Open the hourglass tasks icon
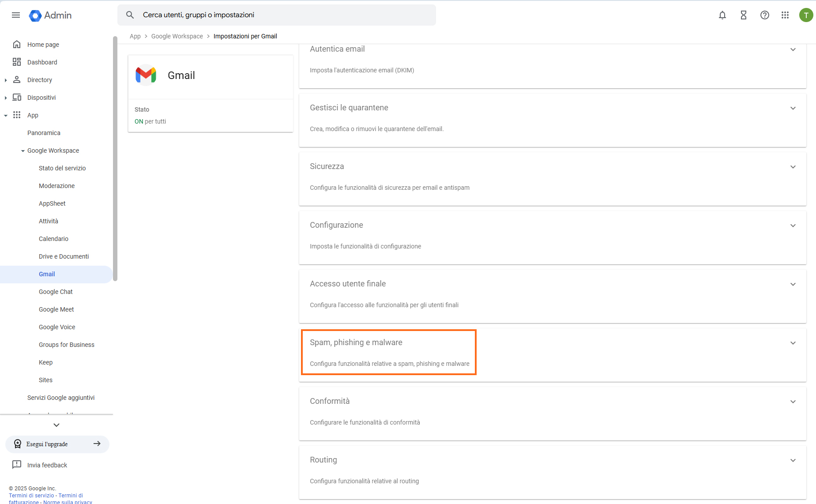 [x=743, y=15]
